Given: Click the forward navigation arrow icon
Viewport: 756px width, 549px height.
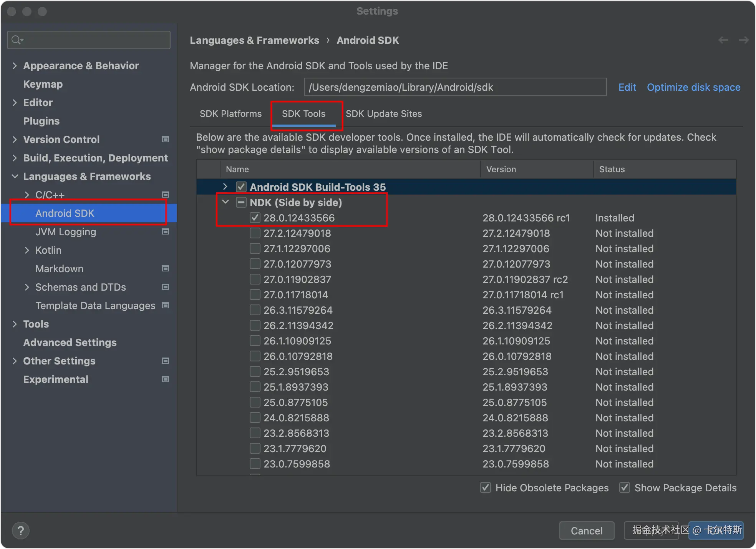Looking at the screenshot, I should (x=744, y=40).
